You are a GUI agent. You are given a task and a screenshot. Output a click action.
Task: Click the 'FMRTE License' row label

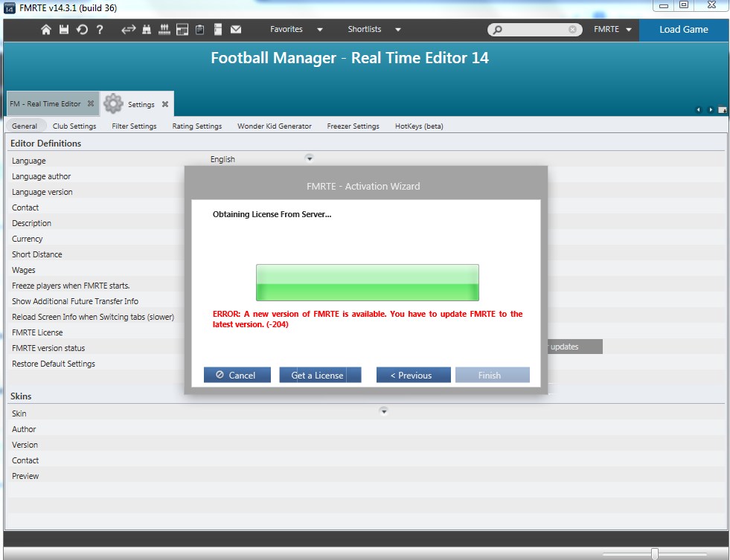(37, 332)
